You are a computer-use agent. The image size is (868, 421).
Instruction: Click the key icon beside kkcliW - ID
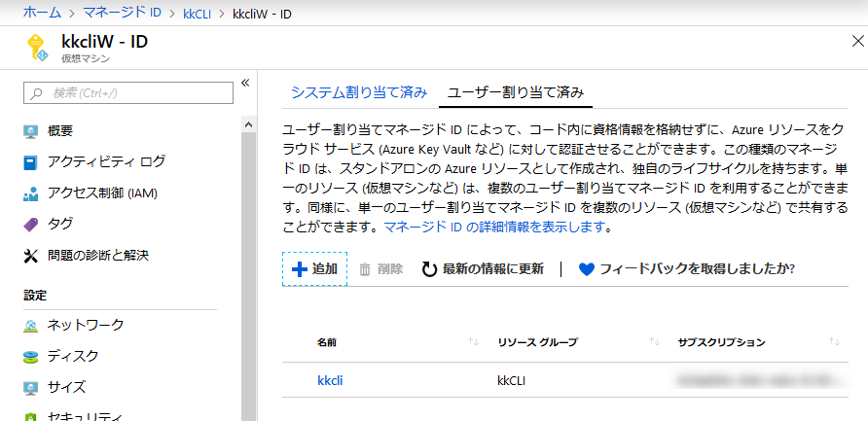click(x=38, y=49)
